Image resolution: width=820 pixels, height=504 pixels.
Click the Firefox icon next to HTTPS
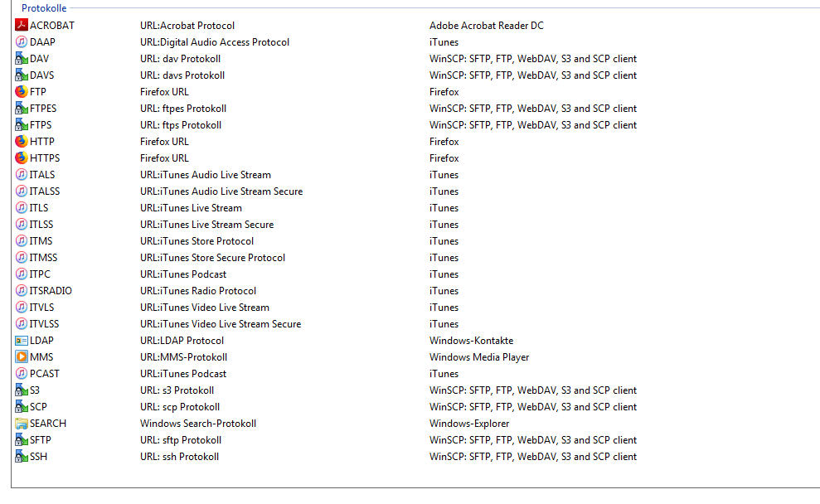click(22, 157)
